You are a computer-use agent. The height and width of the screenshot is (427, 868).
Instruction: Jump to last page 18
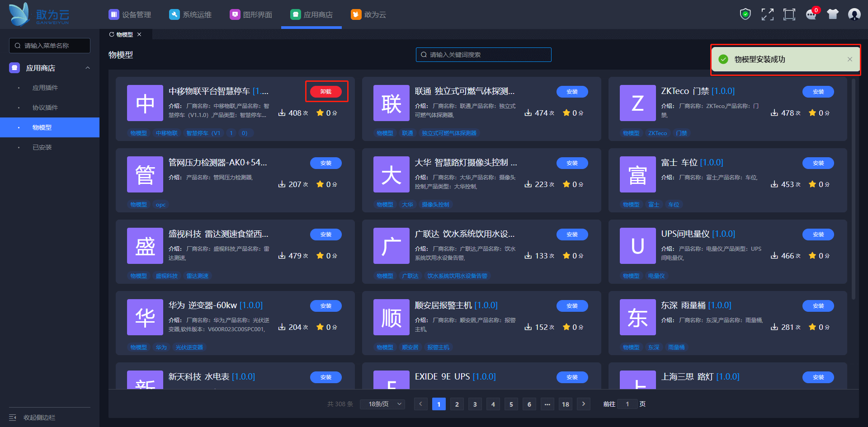(x=566, y=404)
